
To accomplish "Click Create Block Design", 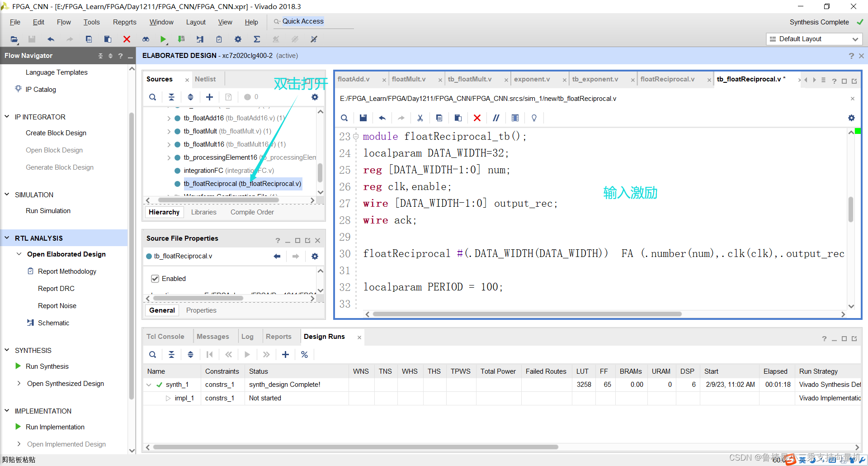I will point(56,133).
